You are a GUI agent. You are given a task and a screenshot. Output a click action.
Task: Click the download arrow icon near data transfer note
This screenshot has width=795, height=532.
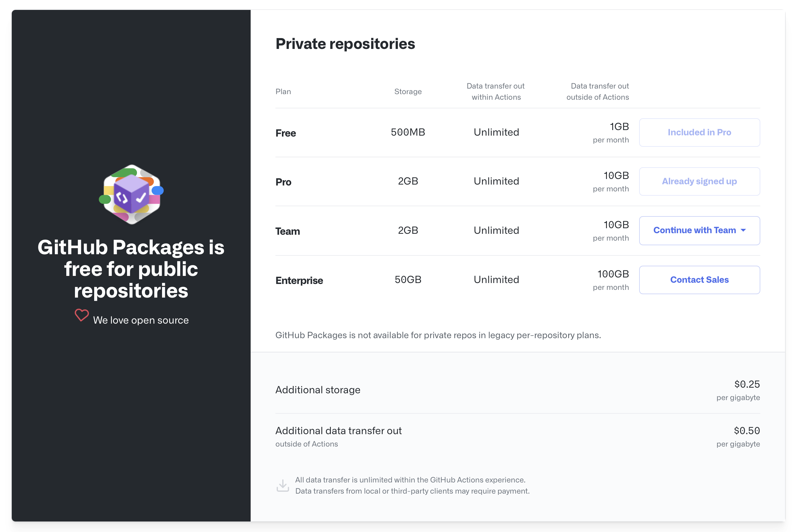pyautogui.click(x=283, y=486)
